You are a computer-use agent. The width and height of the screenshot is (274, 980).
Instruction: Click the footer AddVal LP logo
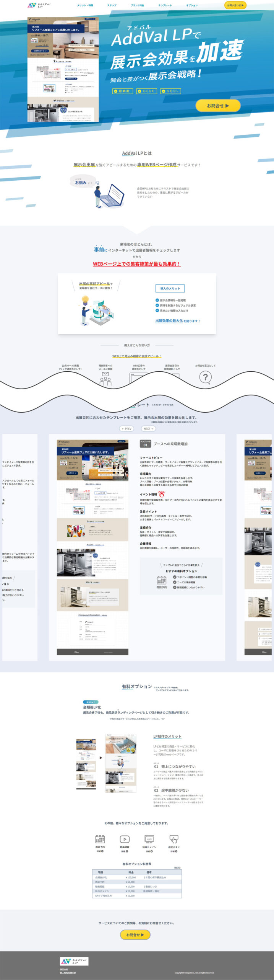click(74, 961)
